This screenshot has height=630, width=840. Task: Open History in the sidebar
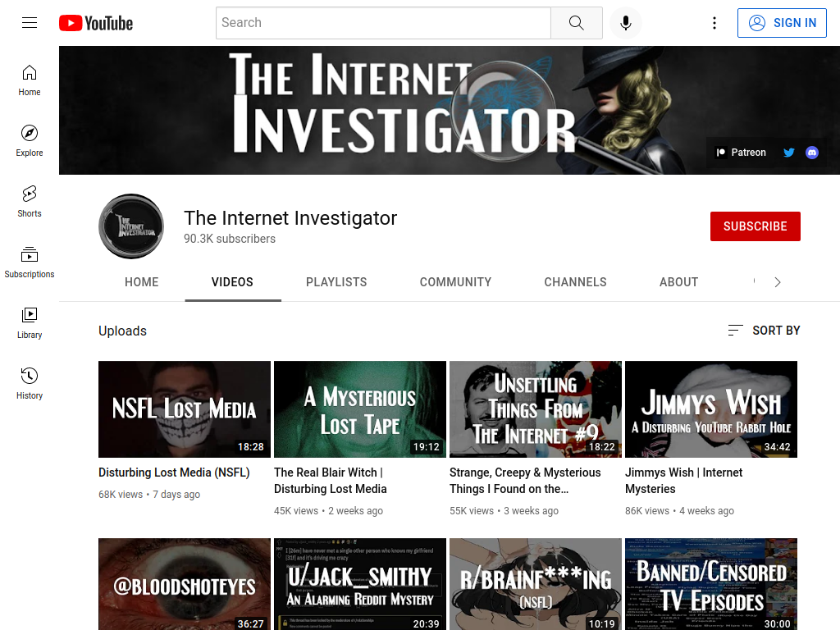tap(30, 384)
